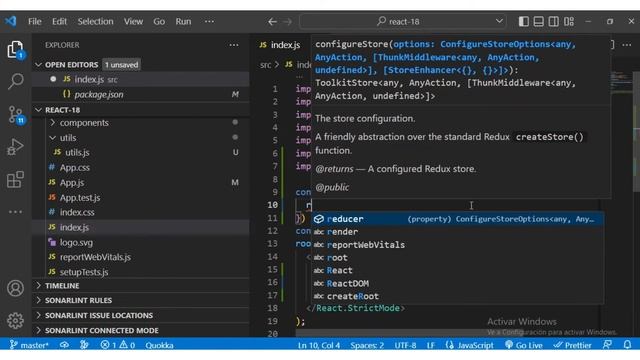Screen dimensions: 640x360
Task: Click Quokka in the status bar
Action: [x=159, y=345]
